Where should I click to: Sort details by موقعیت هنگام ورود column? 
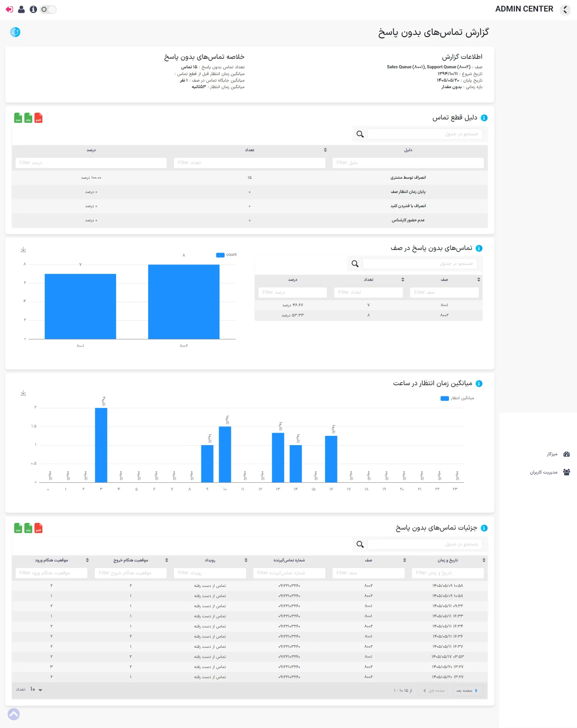(87, 560)
